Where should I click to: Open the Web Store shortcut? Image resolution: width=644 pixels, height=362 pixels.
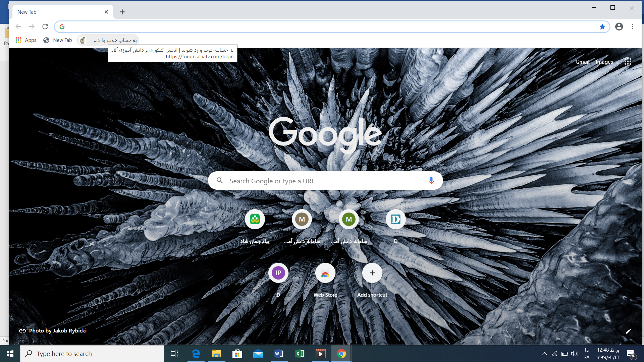[325, 273]
